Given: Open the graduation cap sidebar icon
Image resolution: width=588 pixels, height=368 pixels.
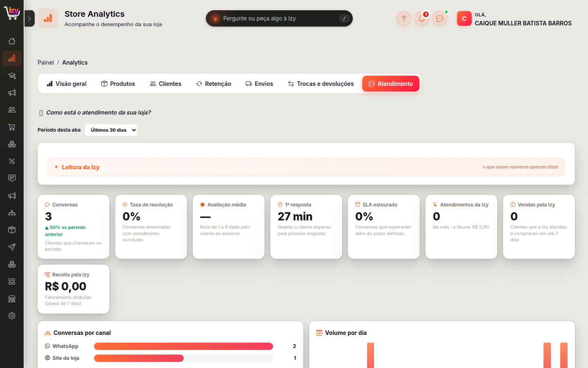Looking at the screenshot, I should 12,76.
